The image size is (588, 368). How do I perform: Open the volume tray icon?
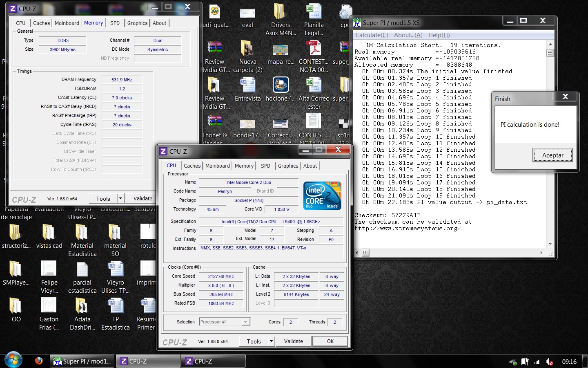point(549,361)
